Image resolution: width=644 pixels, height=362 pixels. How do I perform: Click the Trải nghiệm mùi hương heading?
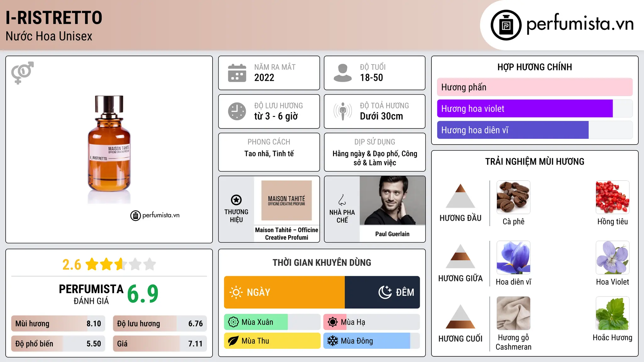535,162
